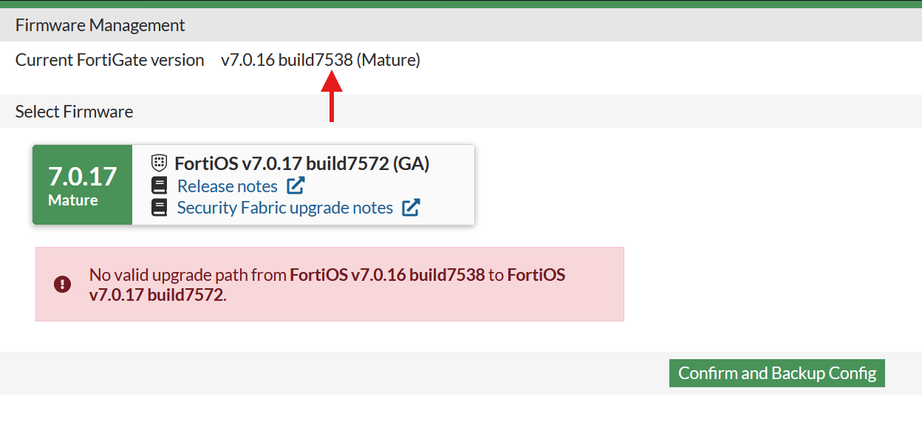Click the (Mature) label after current version
Viewport: 922px width, 442px height.
(x=389, y=60)
